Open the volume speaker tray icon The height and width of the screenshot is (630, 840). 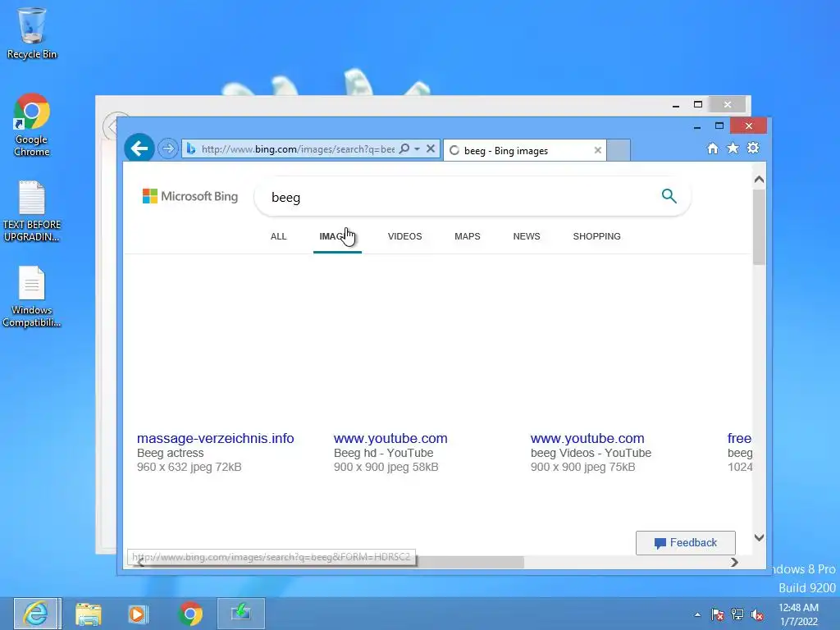pos(757,614)
